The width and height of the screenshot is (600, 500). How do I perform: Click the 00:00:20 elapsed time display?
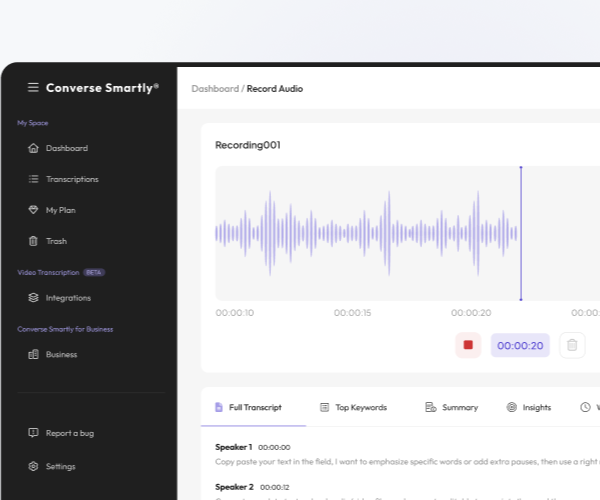(x=520, y=345)
